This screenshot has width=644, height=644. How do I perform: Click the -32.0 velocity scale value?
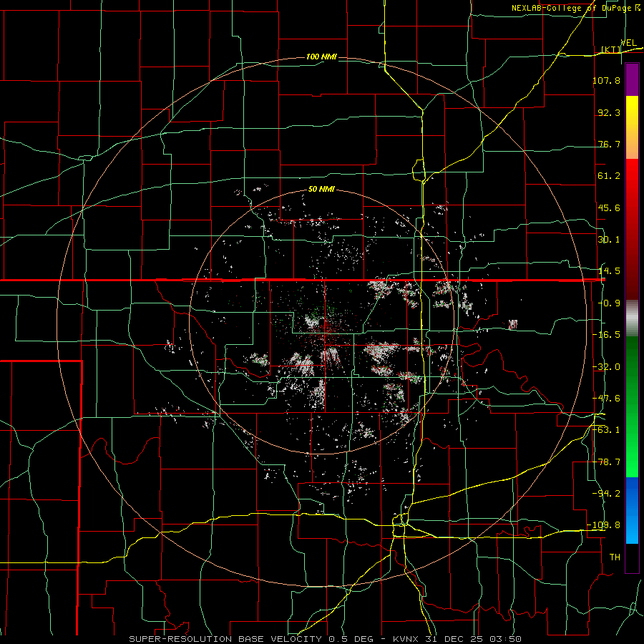pos(606,367)
